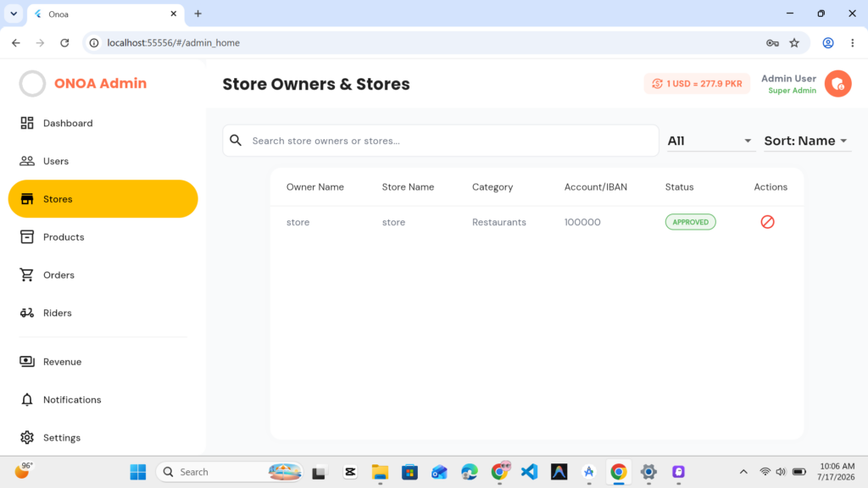Viewport: 868px width, 488px height.
Task: Click the search store owners input field
Action: 441,141
